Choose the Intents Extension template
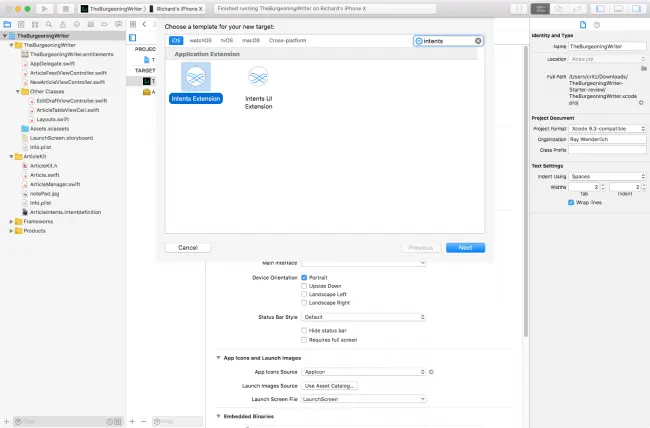This screenshot has height=428, width=650. point(196,83)
